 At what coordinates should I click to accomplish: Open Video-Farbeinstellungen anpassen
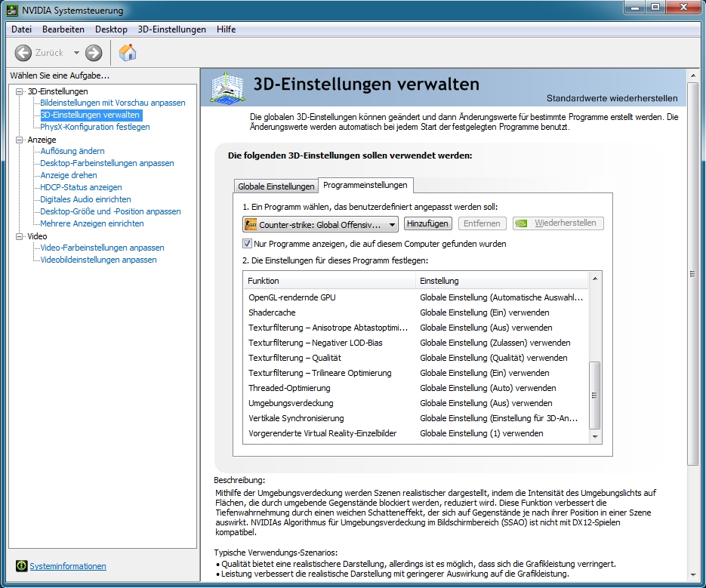pyautogui.click(x=102, y=248)
